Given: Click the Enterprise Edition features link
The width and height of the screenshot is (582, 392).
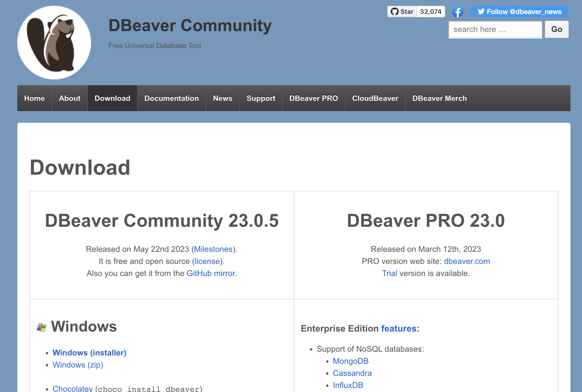Looking at the screenshot, I should tap(400, 328).
